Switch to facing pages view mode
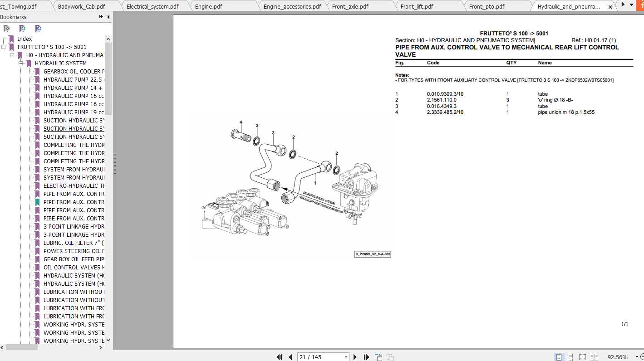The width and height of the screenshot is (644, 361). [582, 357]
